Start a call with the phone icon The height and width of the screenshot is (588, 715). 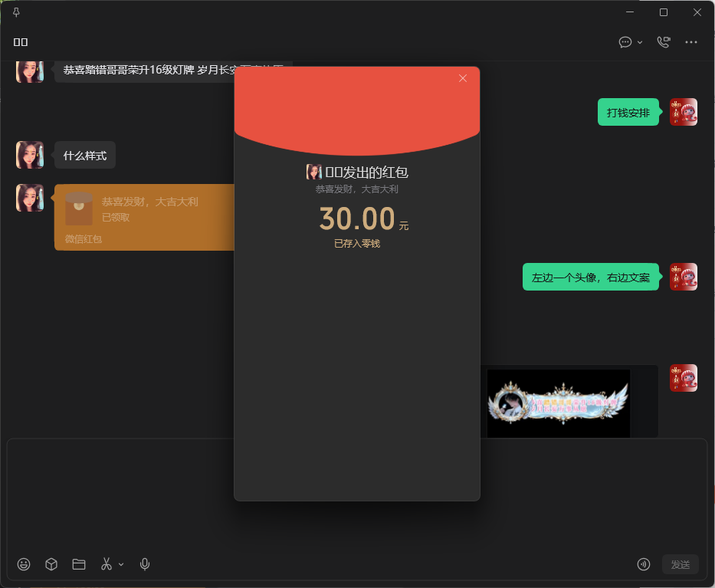coord(664,42)
